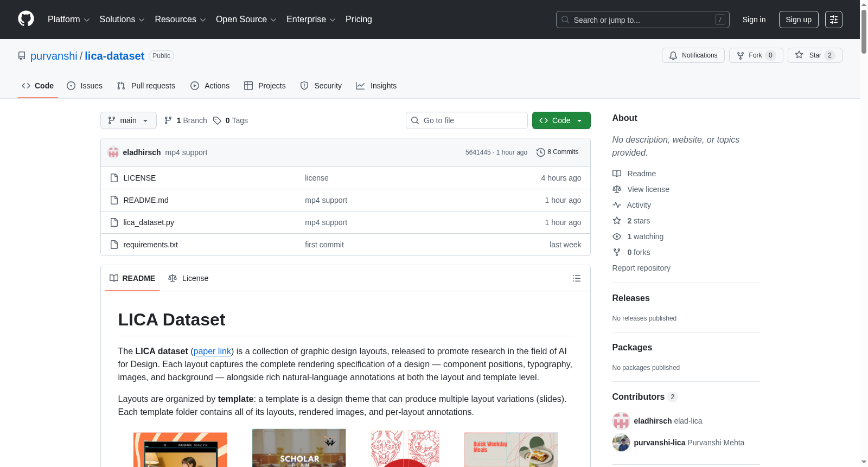Open 'first commit' message link

click(x=324, y=245)
